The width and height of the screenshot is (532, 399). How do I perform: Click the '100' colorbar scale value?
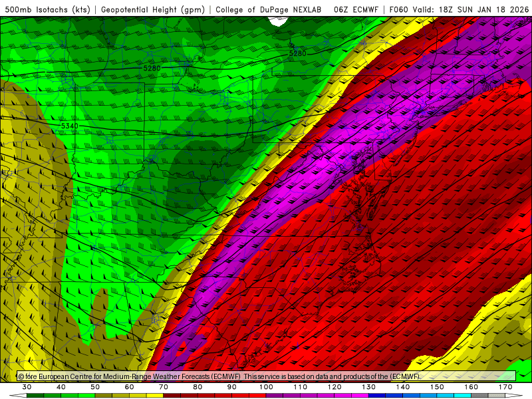click(x=266, y=387)
